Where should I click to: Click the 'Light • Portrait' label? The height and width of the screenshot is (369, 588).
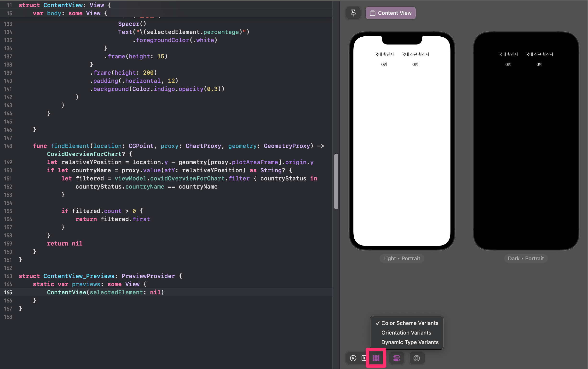tap(402, 258)
